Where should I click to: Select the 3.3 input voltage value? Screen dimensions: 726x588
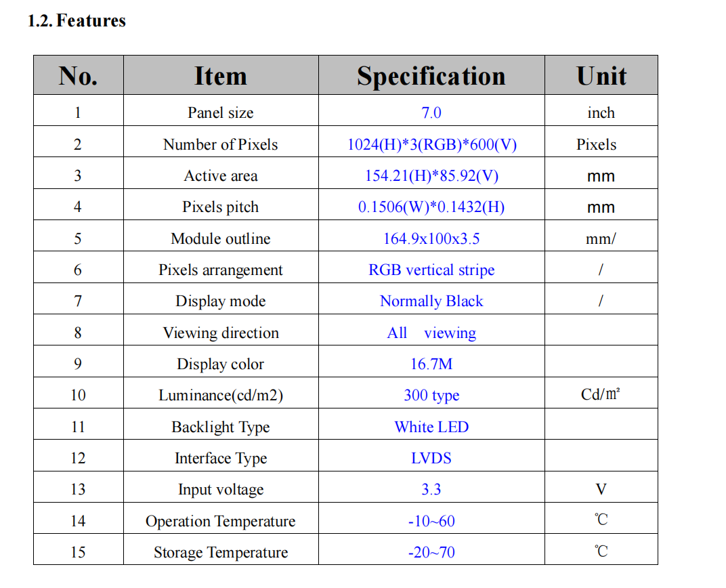click(431, 489)
